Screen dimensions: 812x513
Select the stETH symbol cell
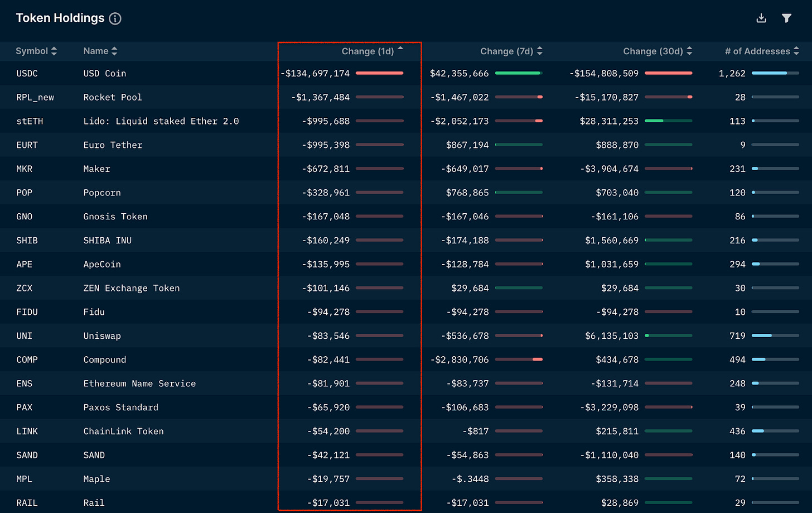(x=30, y=121)
